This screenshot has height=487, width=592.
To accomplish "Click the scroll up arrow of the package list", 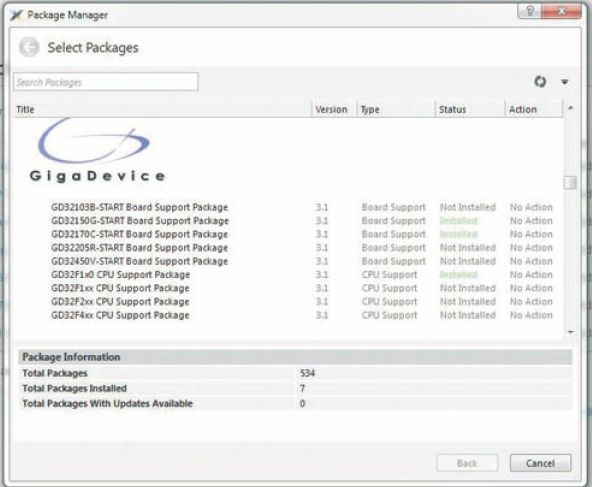I will click(570, 108).
